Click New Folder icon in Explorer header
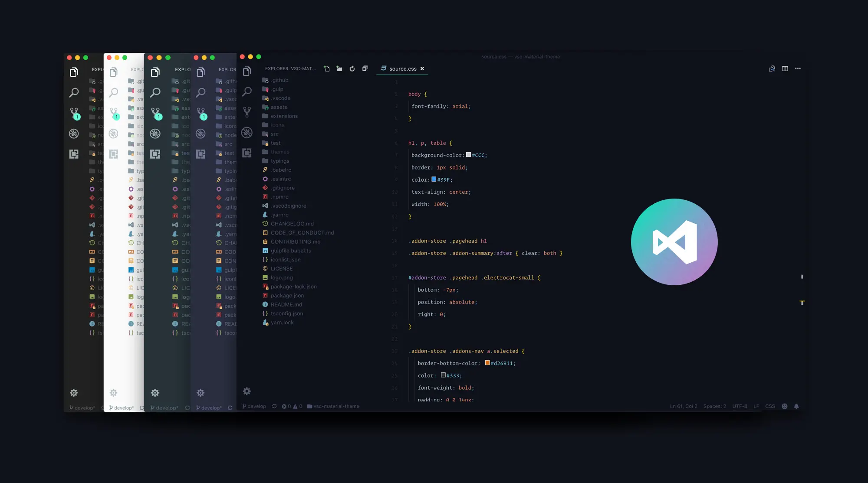868x483 pixels. pos(339,69)
